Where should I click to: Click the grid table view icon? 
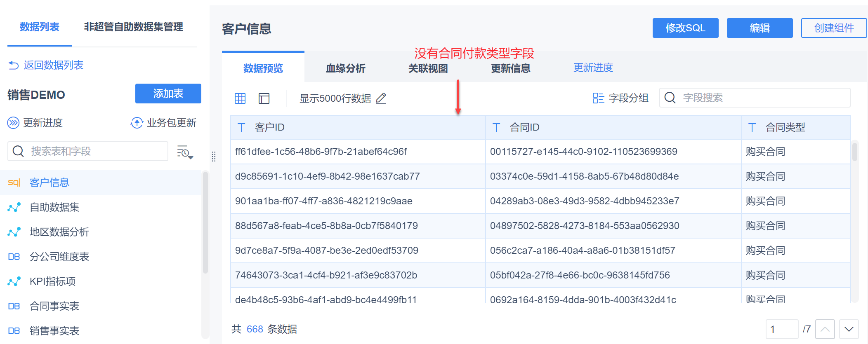[240, 98]
